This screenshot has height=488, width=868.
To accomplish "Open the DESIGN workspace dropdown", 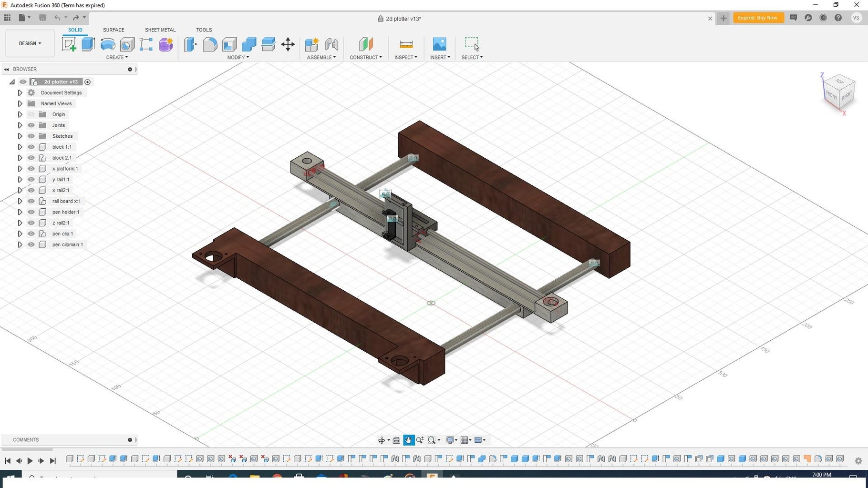I will coord(30,43).
